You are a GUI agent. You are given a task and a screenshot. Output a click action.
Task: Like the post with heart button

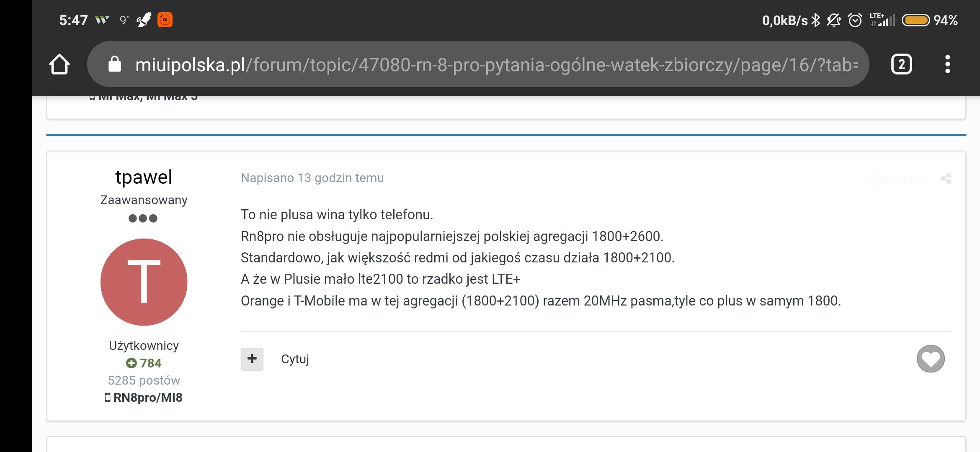pos(930,359)
